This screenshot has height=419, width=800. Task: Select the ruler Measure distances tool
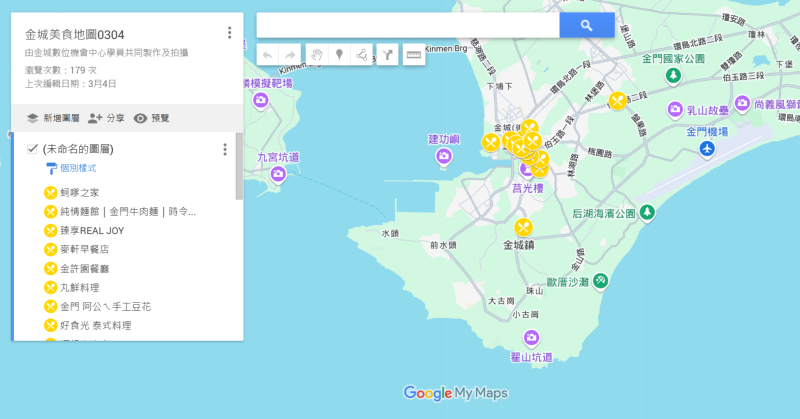coord(414,55)
